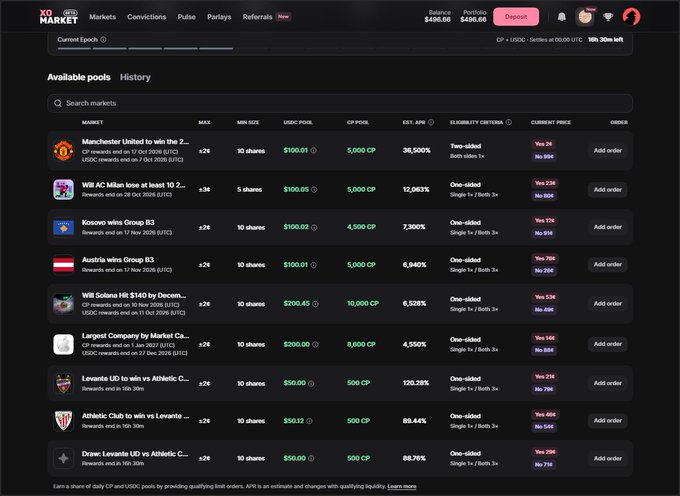Image resolution: width=680 pixels, height=496 pixels.
Task: Click the 16h 30m left countdown
Action: tap(605, 39)
